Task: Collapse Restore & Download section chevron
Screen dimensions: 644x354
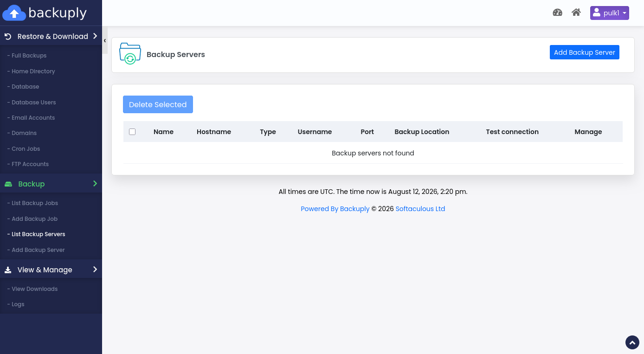Action: (x=95, y=36)
